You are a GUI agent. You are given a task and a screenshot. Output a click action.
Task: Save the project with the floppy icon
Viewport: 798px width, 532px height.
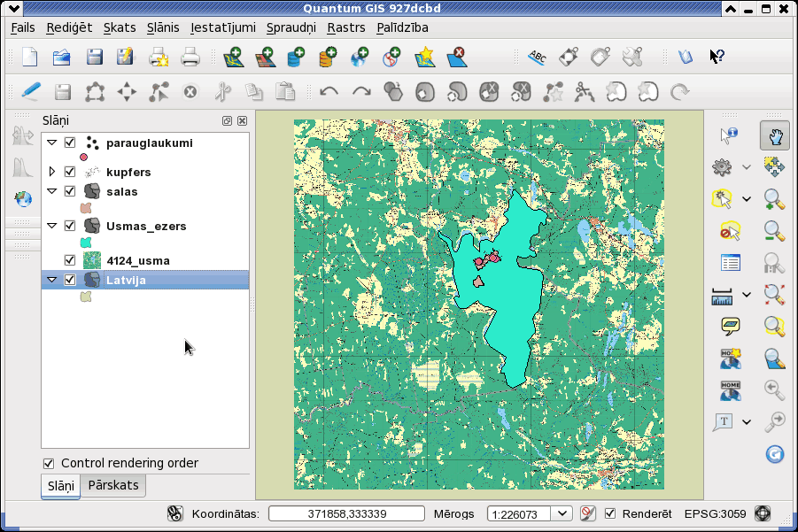pyautogui.click(x=94, y=57)
